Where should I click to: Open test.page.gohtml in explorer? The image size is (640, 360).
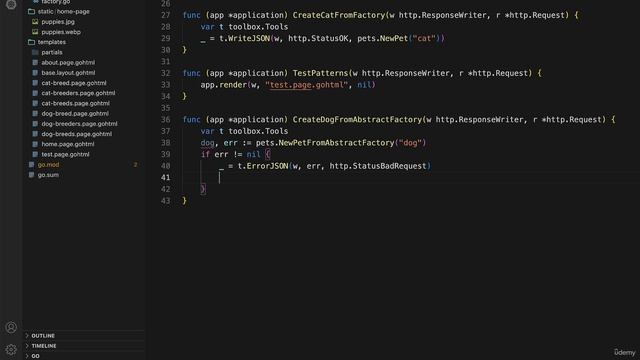pos(65,154)
